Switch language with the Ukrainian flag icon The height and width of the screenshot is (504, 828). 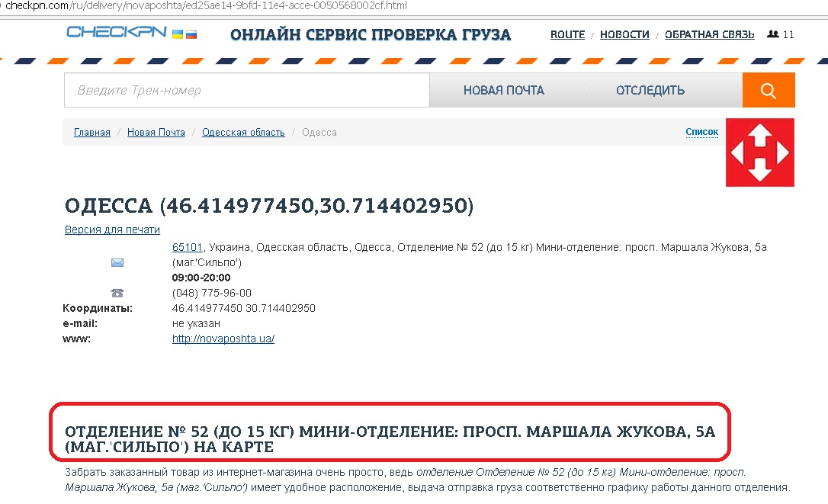coord(178,34)
